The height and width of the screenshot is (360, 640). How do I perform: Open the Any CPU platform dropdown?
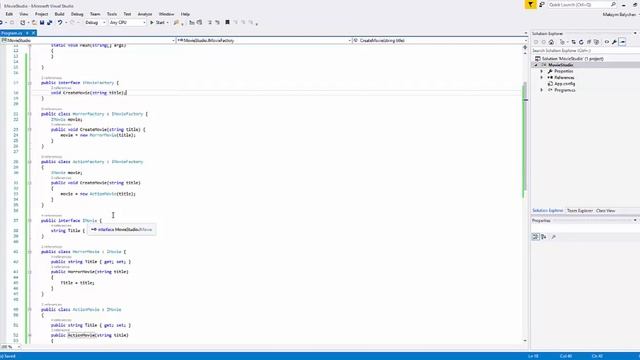point(127,22)
